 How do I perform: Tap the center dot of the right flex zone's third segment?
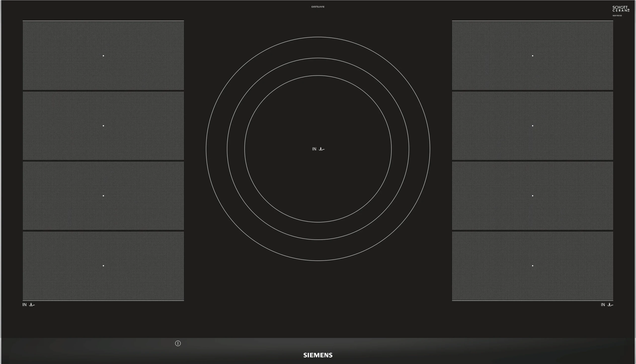pyautogui.click(x=532, y=196)
